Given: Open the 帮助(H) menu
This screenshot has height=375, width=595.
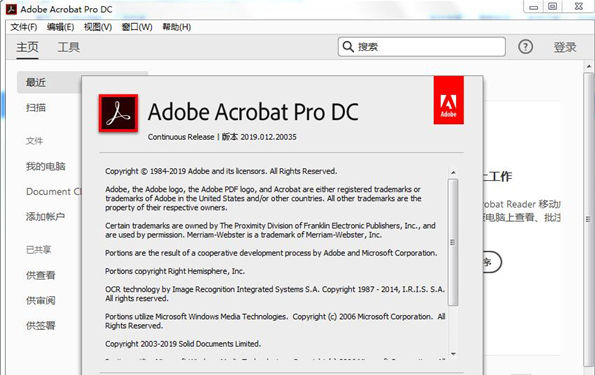Looking at the screenshot, I should (176, 27).
